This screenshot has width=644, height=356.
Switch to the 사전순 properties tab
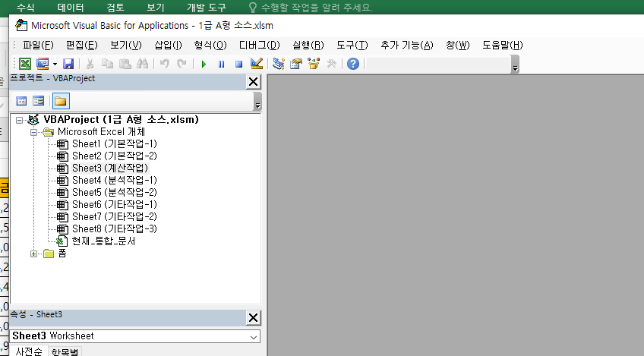[29, 351]
